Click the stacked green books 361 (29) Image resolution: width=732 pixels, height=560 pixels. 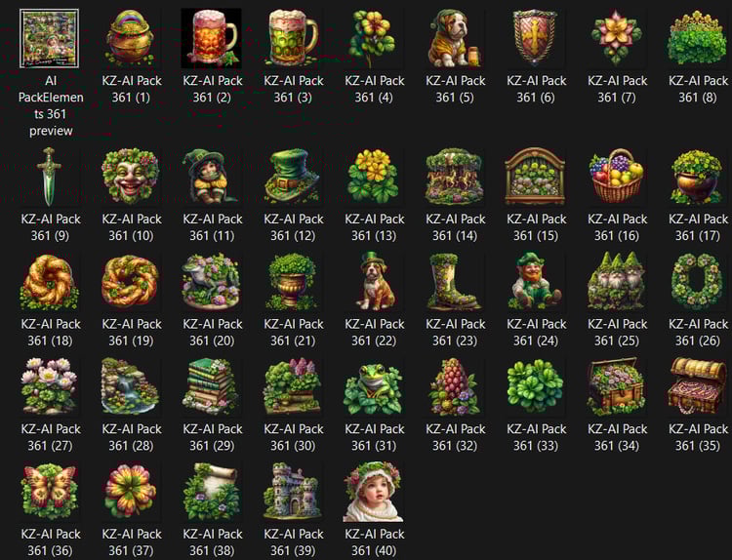point(212,386)
